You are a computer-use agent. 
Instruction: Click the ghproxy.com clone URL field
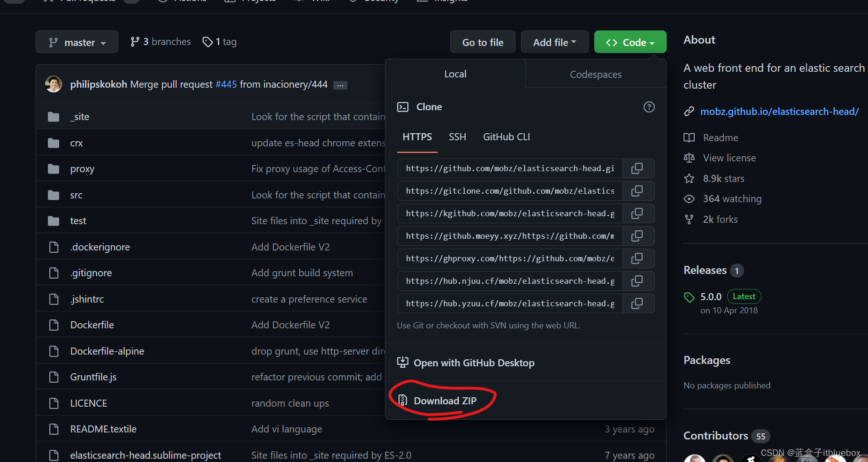[510, 258]
